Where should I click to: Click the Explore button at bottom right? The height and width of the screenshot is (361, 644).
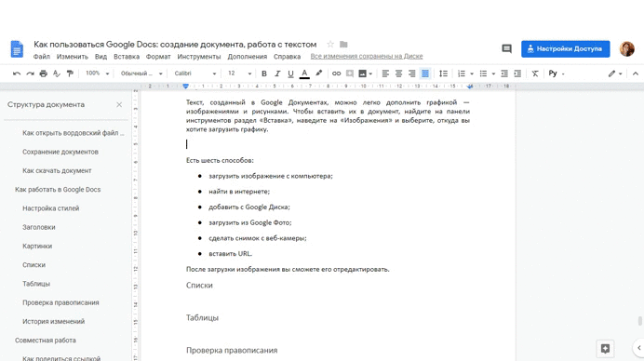click(x=605, y=349)
